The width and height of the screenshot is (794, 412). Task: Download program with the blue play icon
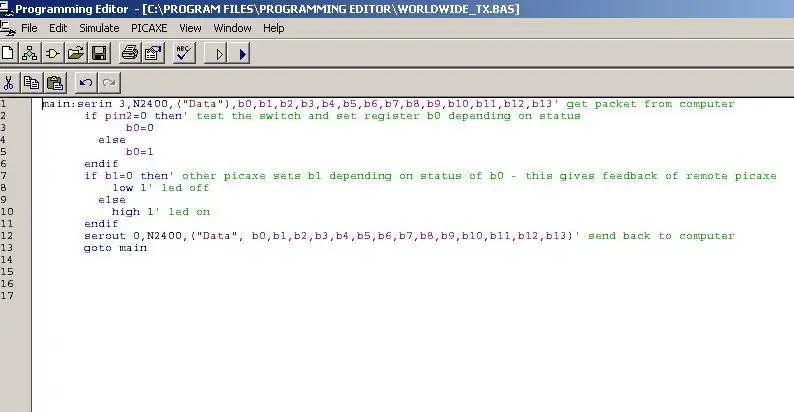pos(240,53)
